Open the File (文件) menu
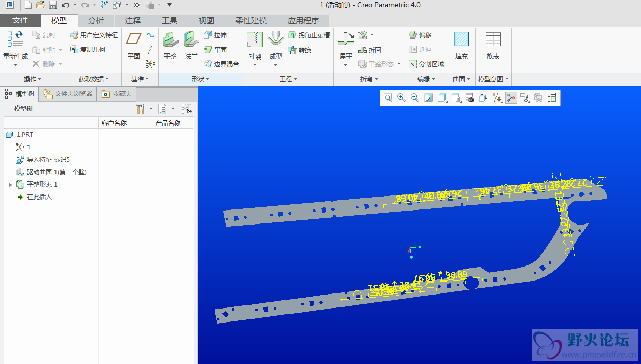Viewport: 641px width, 364px height. [20, 21]
